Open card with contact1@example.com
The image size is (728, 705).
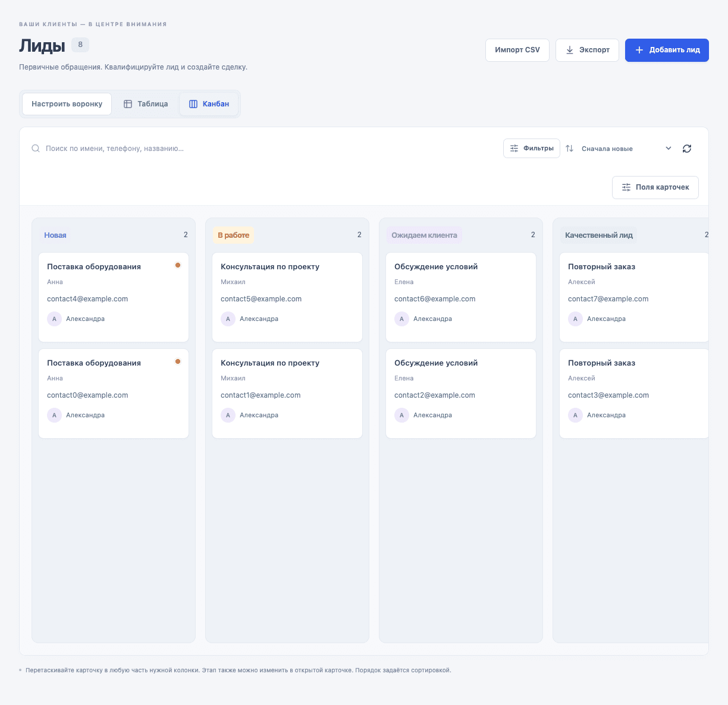click(x=287, y=394)
